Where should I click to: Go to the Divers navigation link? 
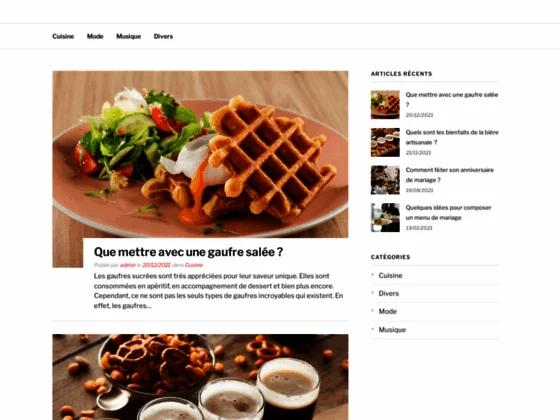163,36
